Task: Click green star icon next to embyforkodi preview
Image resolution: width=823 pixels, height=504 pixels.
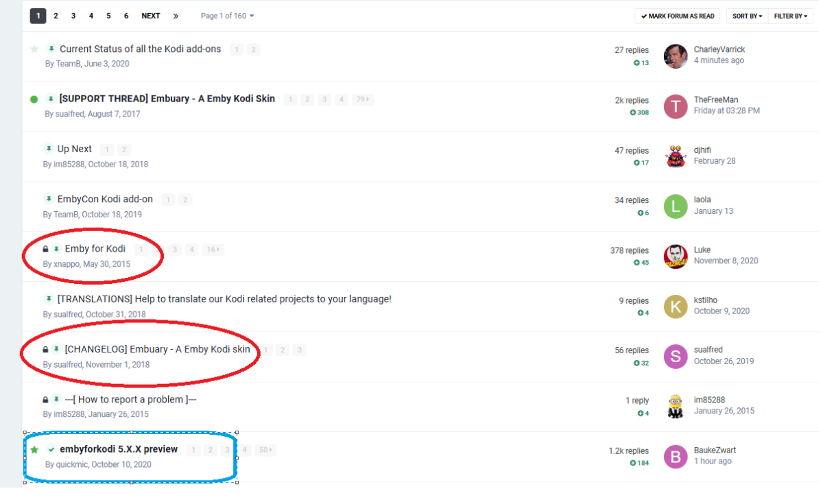Action: coord(34,450)
